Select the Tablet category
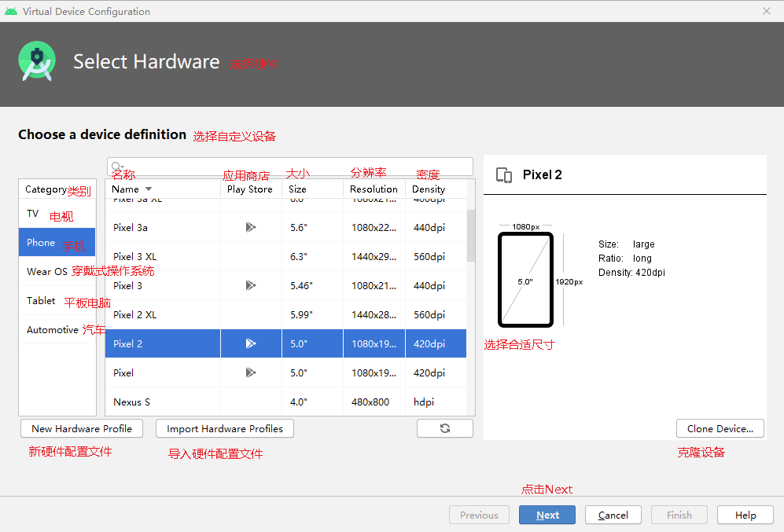The image size is (784, 532). (x=57, y=300)
